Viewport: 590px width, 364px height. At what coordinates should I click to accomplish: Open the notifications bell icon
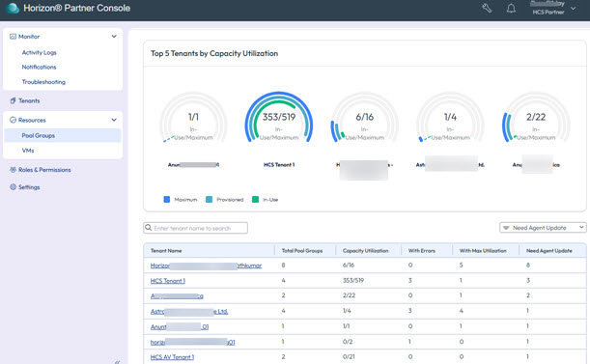click(511, 8)
